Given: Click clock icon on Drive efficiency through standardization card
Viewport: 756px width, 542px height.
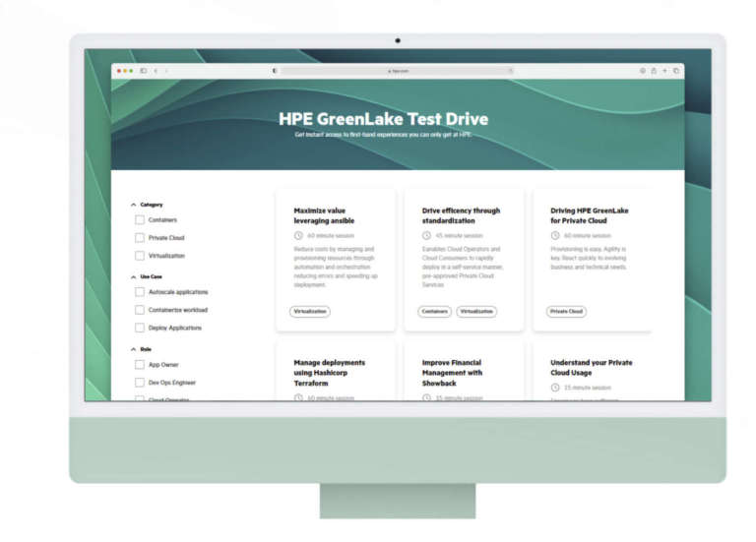Looking at the screenshot, I should (426, 236).
